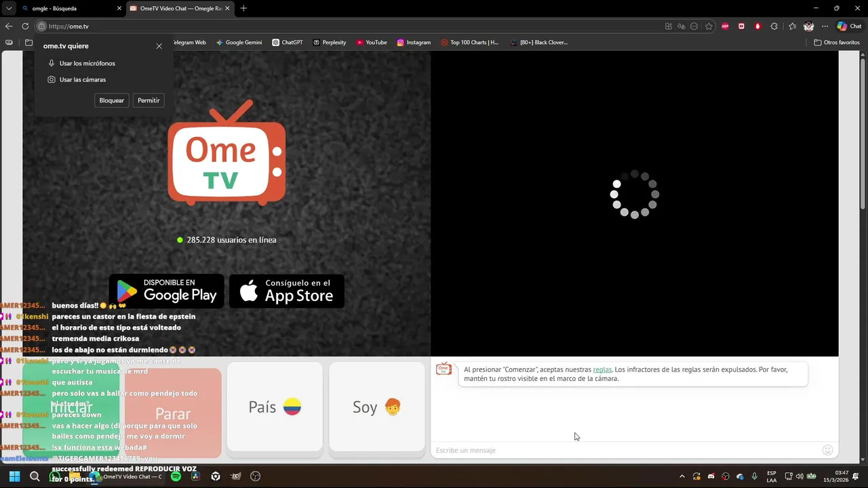Viewport: 868px width, 488px height.
Task: Close the omgle - Búsqueda tab
Action: [119, 8]
